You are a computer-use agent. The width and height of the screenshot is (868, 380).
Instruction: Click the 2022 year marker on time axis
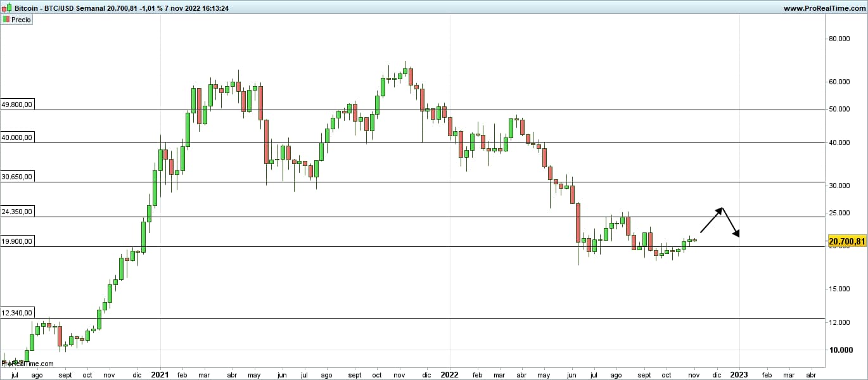click(x=449, y=374)
